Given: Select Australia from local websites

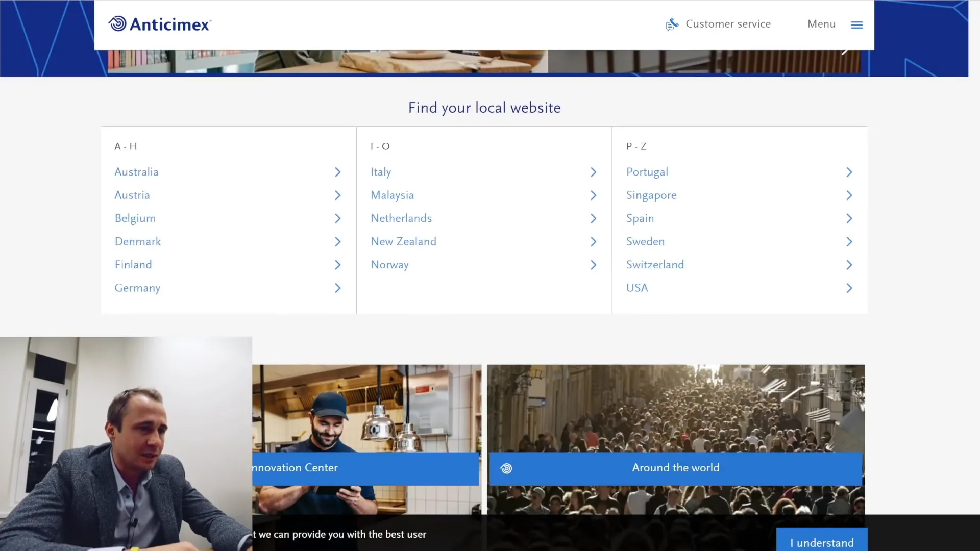Looking at the screenshot, I should click(x=136, y=171).
